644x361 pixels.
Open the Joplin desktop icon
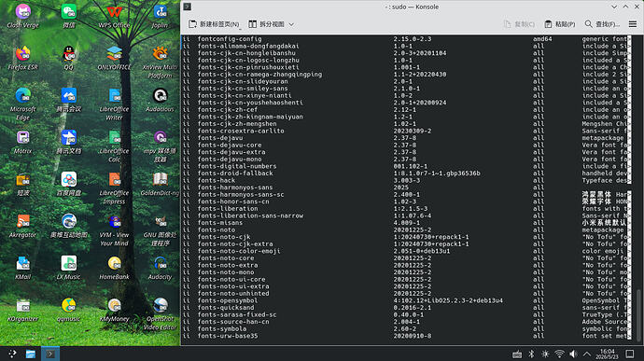pyautogui.click(x=160, y=12)
